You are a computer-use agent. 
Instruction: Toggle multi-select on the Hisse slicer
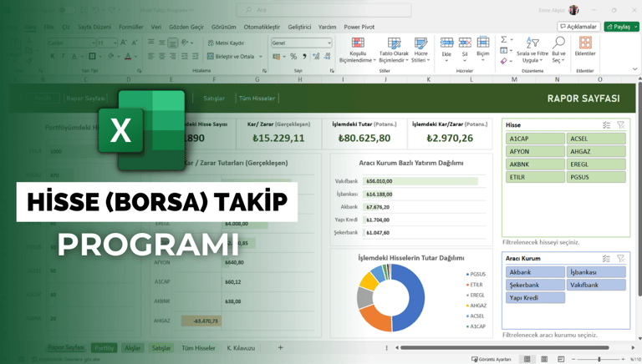point(606,124)
